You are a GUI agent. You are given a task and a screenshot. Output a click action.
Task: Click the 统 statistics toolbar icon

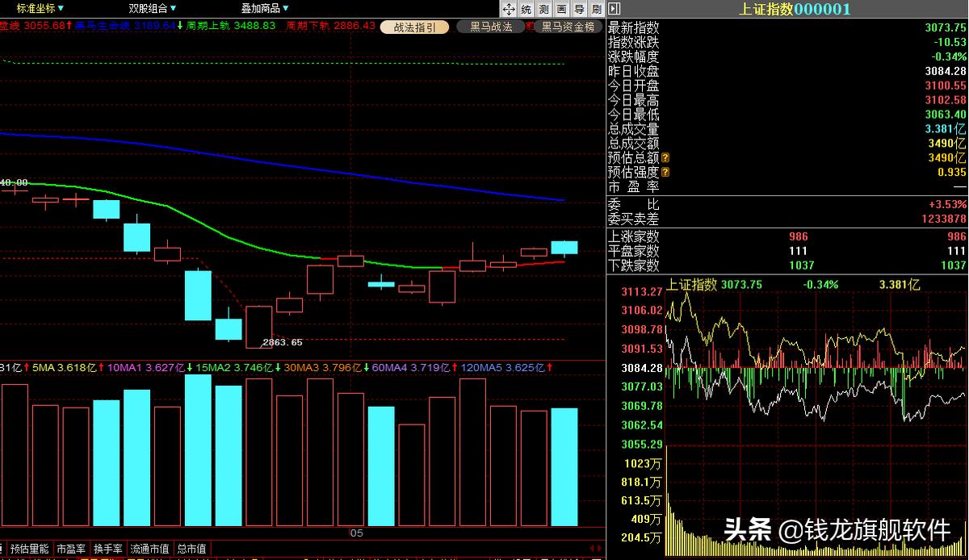coord(526,10)
